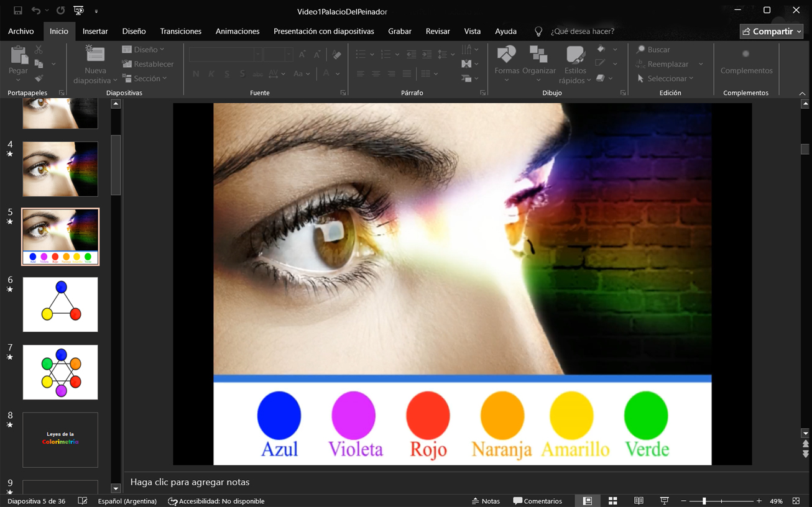Toggle bold N formatting

click(196, 74)
